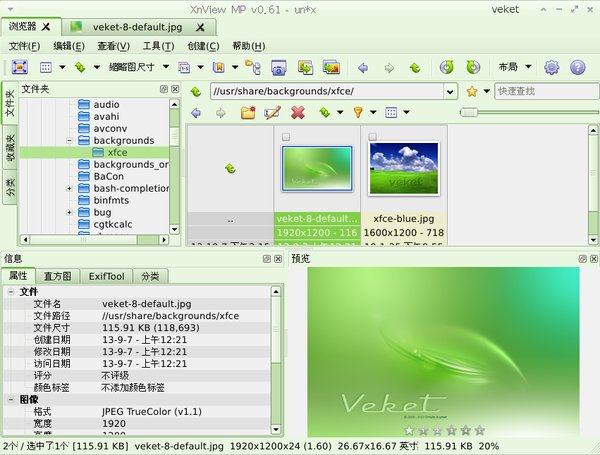Screen dimensions: 600x455
Task: Collapse the backgrounds folder tree node
Action: click(69, 140)
